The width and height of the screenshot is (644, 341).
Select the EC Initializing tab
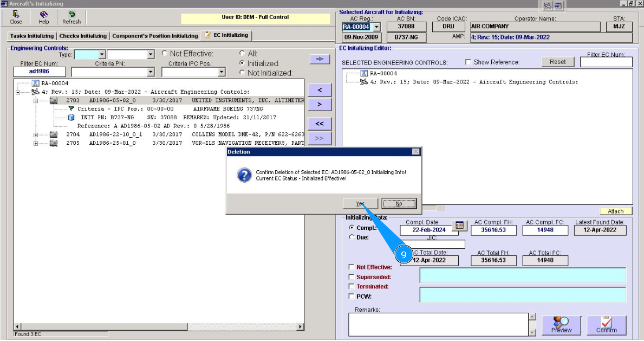click(x=226, y=35)
